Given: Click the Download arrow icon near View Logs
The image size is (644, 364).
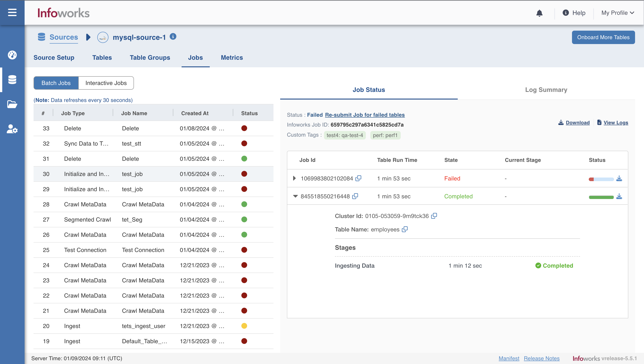Looking at the screenshot, I should coord(561,122).
